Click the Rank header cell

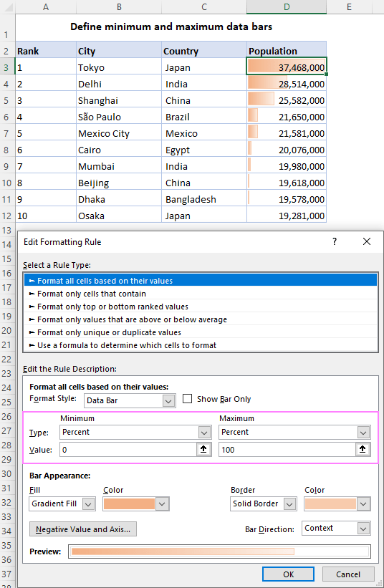[46, 51]
